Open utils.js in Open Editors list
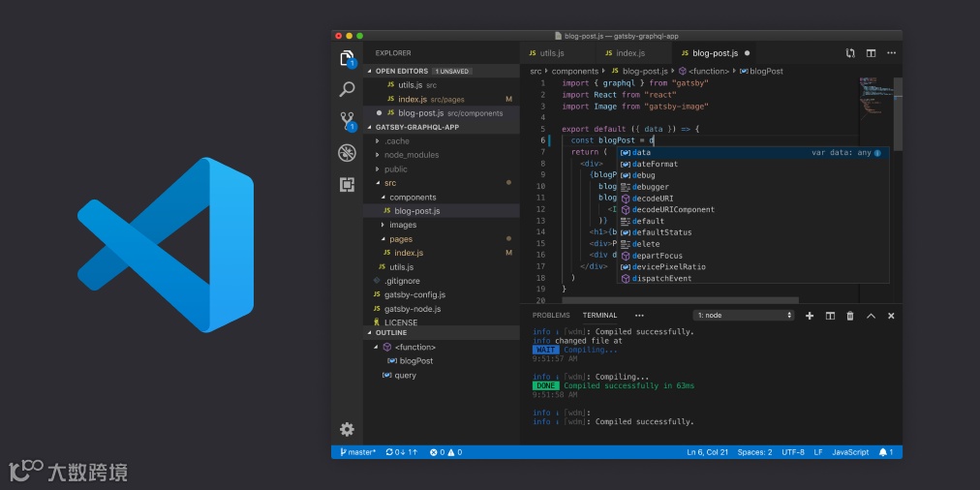The height and width of the screenshot is (490, 980). [442, 85]
